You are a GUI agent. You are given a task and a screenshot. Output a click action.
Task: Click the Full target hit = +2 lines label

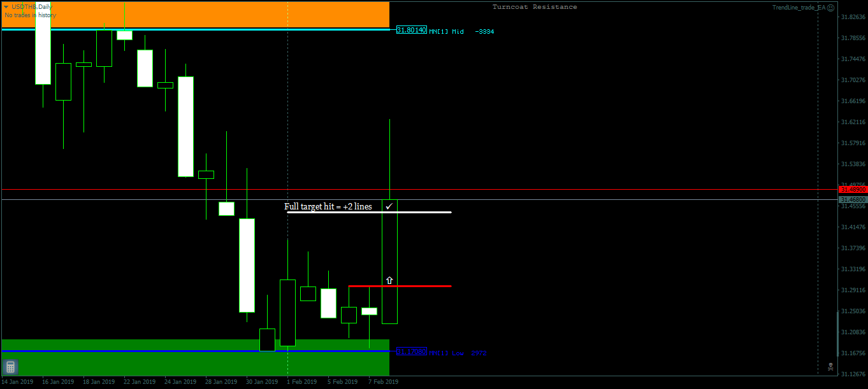328,206
